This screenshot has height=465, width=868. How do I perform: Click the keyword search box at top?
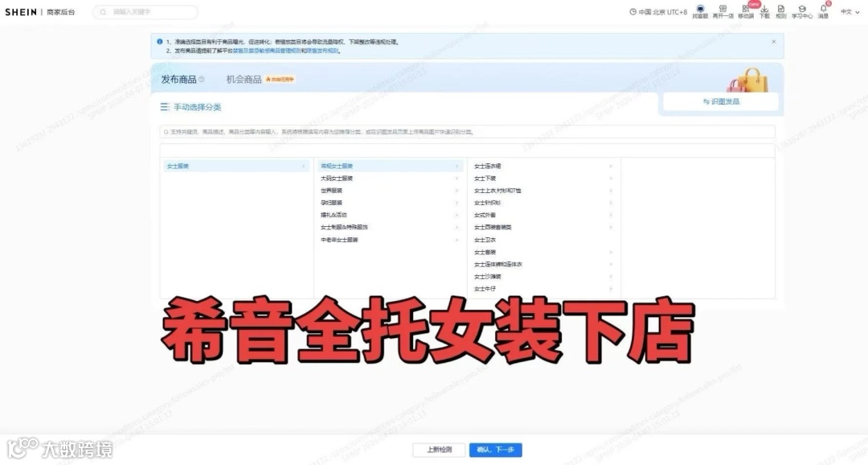click(x=145, y=11)
